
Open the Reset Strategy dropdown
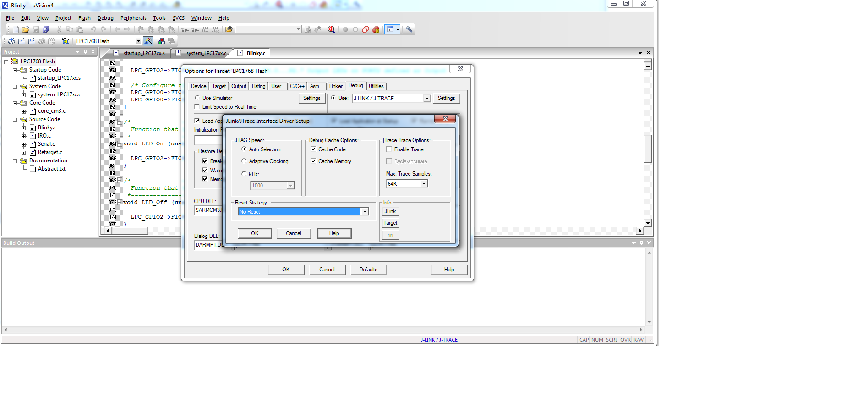365,212
